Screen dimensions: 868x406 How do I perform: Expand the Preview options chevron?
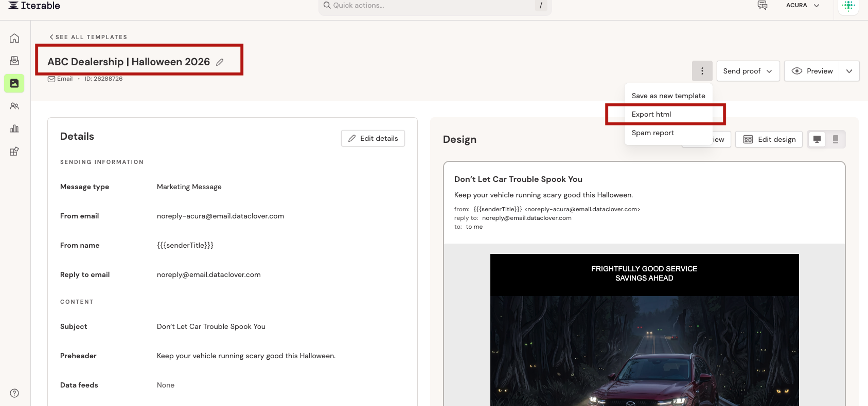[x=849, y=71]
